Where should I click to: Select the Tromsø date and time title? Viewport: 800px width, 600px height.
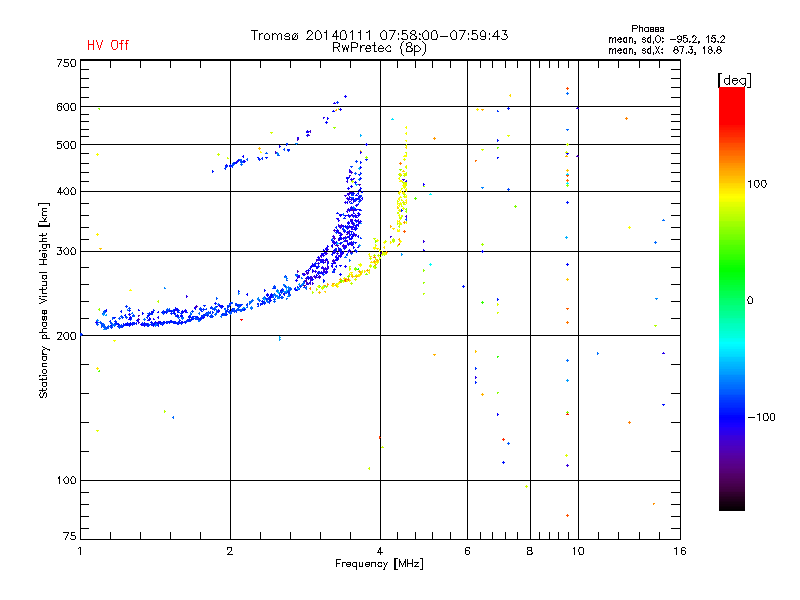(x=379, y=35)
